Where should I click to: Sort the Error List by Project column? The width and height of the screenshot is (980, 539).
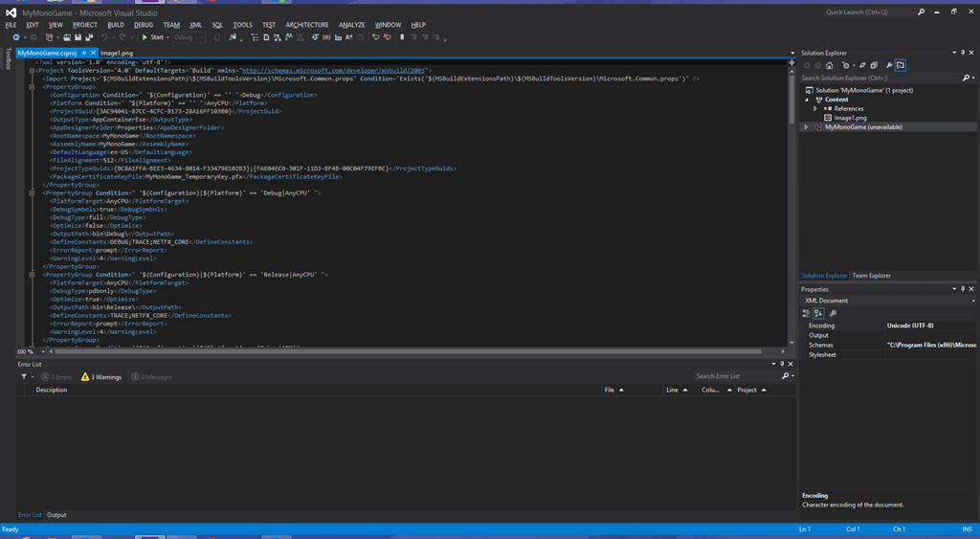click(x=765, y=391)
